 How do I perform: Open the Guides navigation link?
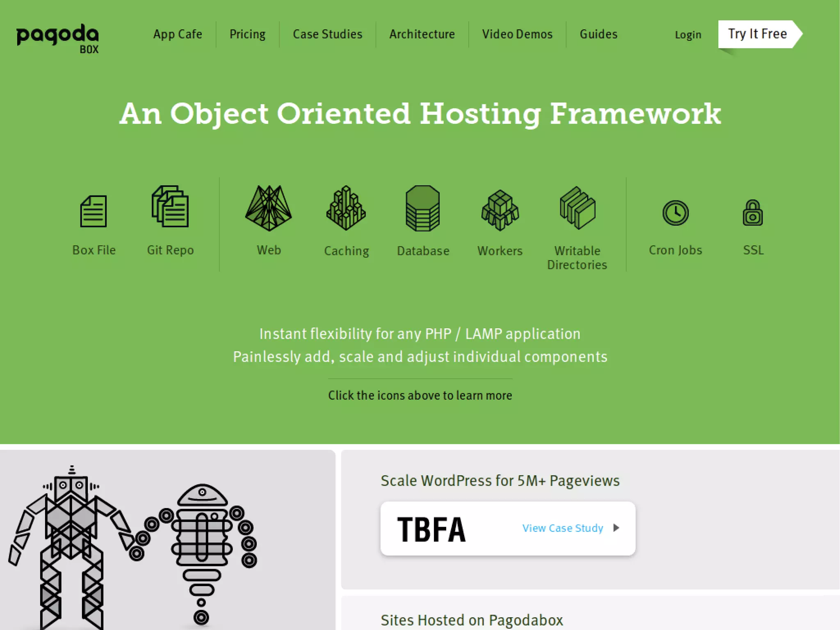click(598, 34)
